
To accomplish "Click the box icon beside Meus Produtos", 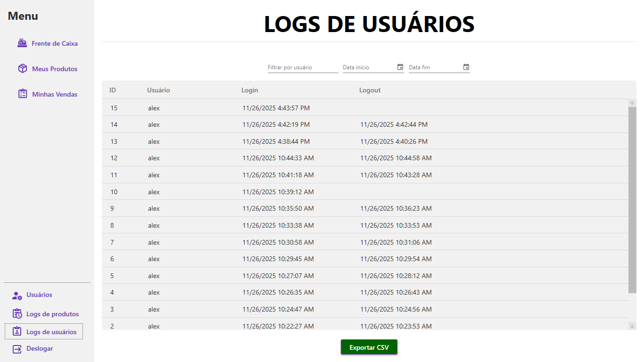I will pos(22,69).
